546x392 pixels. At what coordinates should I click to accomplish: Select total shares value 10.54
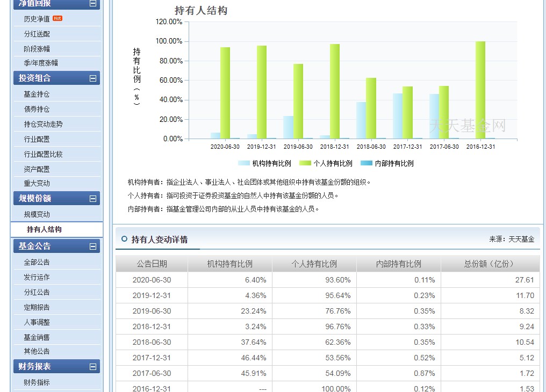tap(525, 342)
